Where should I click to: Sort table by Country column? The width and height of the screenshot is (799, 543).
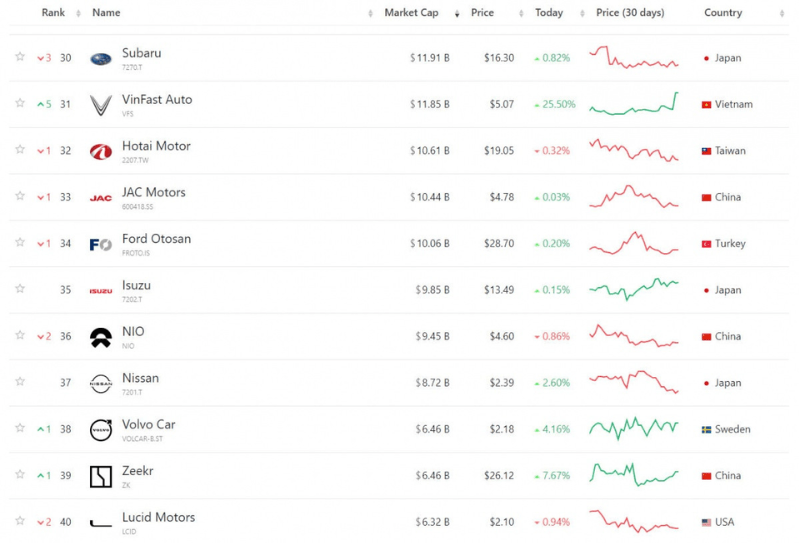(x=722, y=13)
